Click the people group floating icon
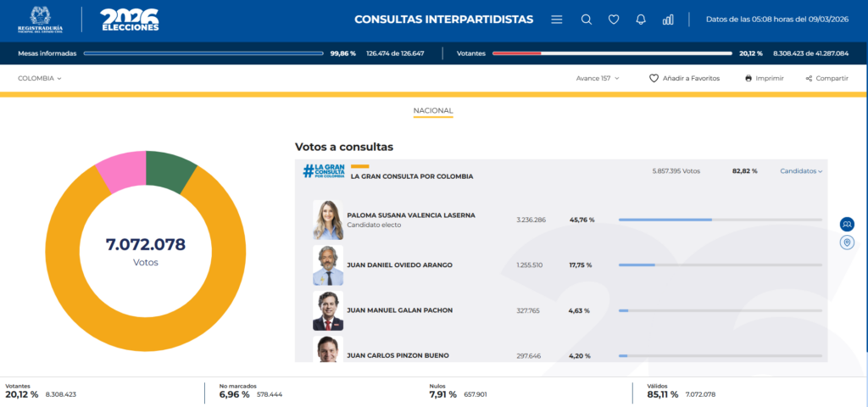 [847, 224]
